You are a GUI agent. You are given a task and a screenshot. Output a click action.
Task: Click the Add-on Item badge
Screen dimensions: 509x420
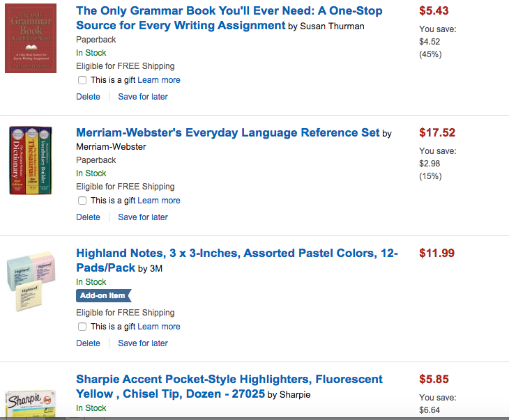(x=103, y=296)
